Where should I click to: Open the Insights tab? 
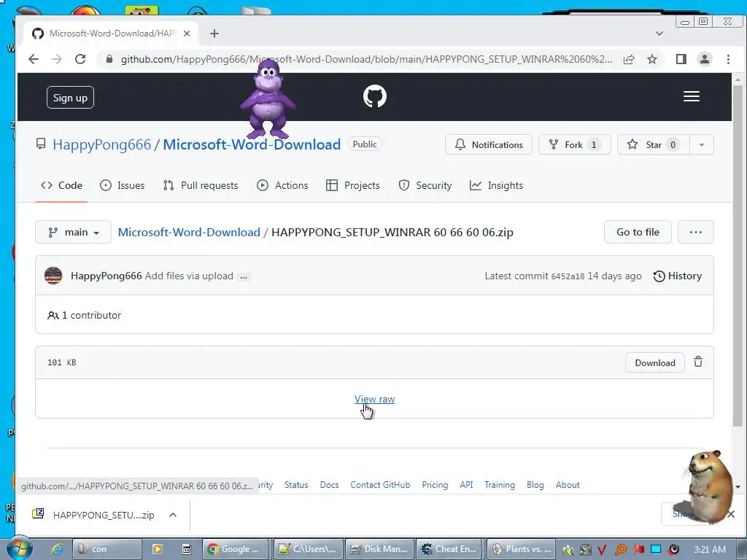point(496,185)
